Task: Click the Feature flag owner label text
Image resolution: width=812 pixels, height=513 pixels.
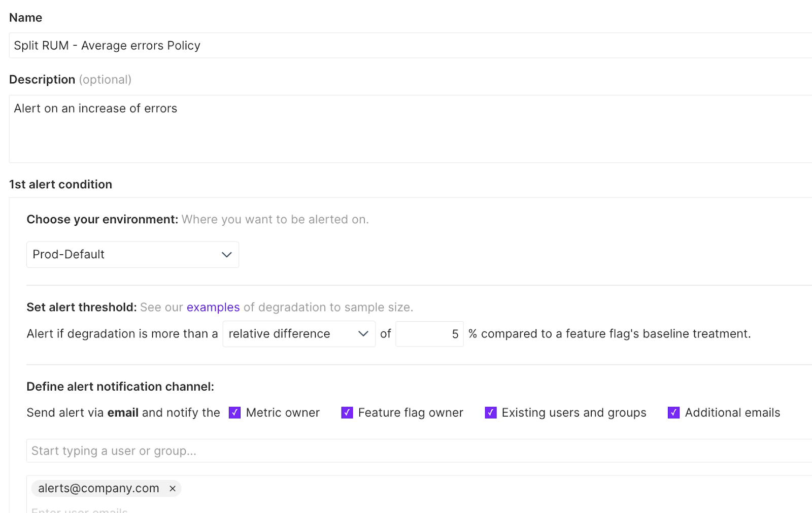Action: point(411,413)
